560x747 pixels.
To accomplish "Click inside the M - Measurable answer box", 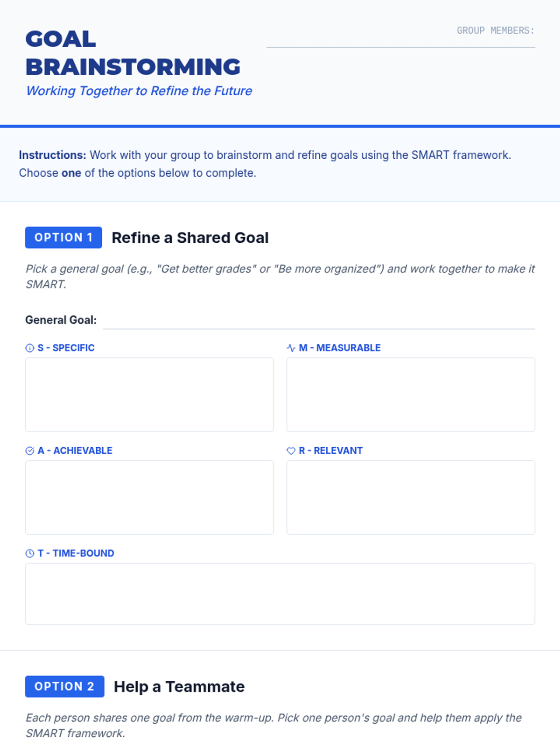I will (x=411, y=395).
